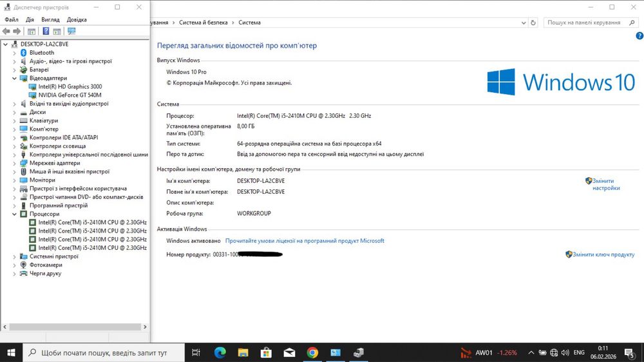Image resolution: width=644 pixels, height=362 pixels.
Task: Click the horizontal scrollbar in Device Manager
Action: click(x=75, y=327)
